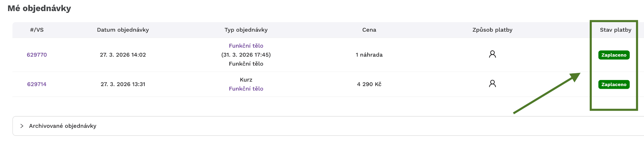The width and height of the screenshot is (644, 151).
Task: Expand the chevron beside Archivované objednávky
Action: pos(22,126)
